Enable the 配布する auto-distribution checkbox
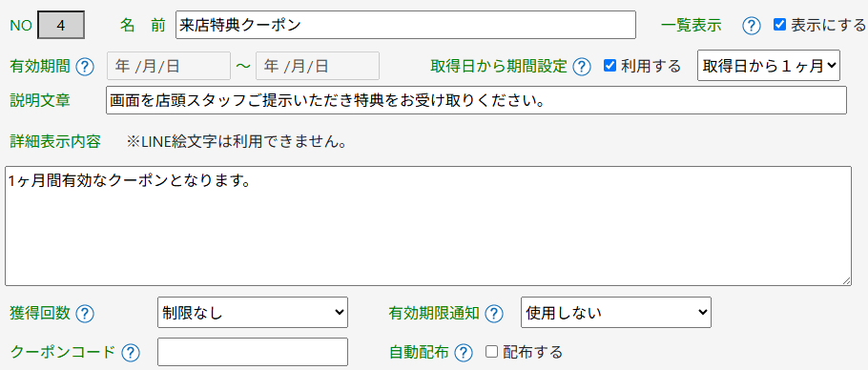868x370 pixels. pyautogui.click(x=491, y=351)
